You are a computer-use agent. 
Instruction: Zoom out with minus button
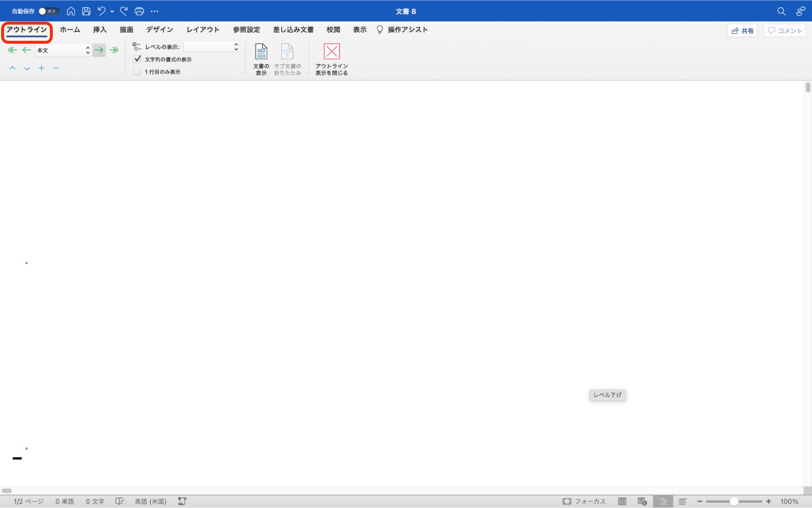[699, 501]
